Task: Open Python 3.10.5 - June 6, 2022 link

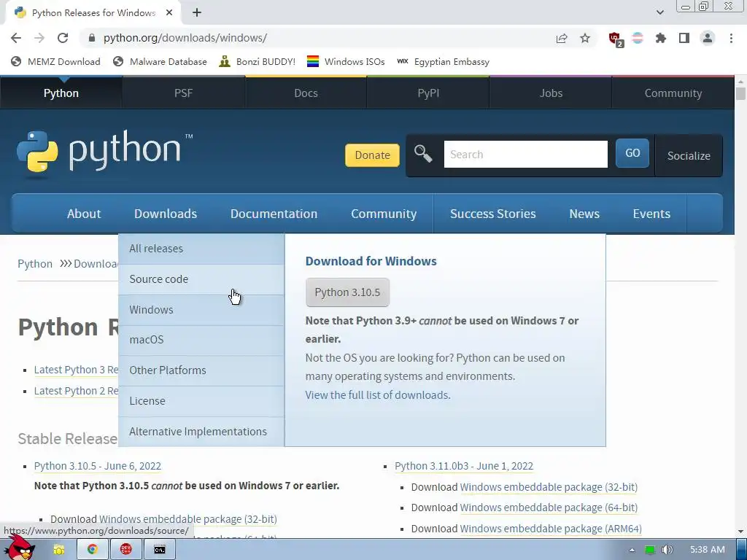Action: (98, 466)
